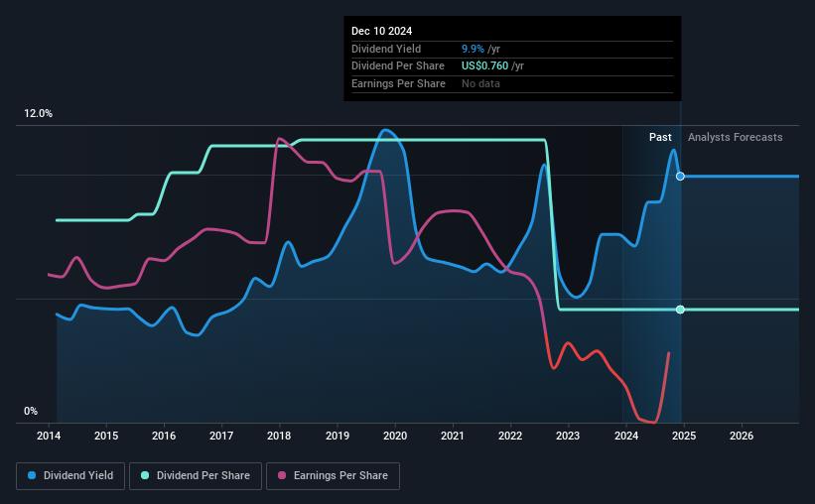The image size is (815, 504).
Task: Click the 2025 x-axis label
Action: pyautogui.click(x=684, y=436)
